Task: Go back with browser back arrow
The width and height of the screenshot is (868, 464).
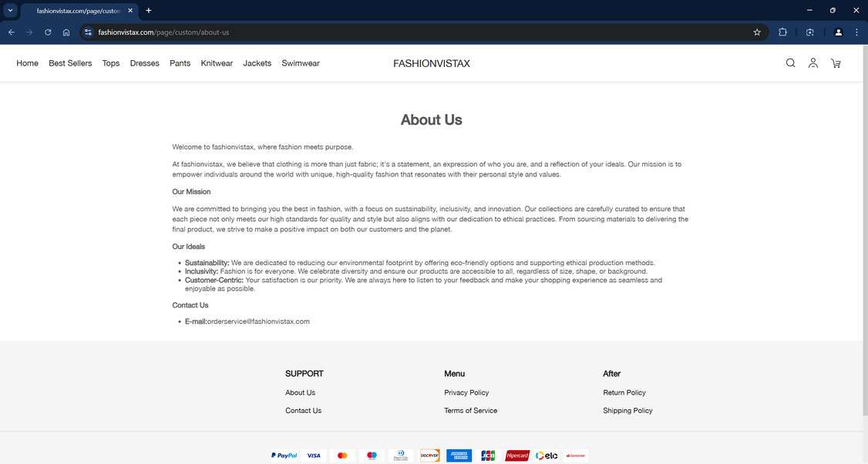Action: 12,32
